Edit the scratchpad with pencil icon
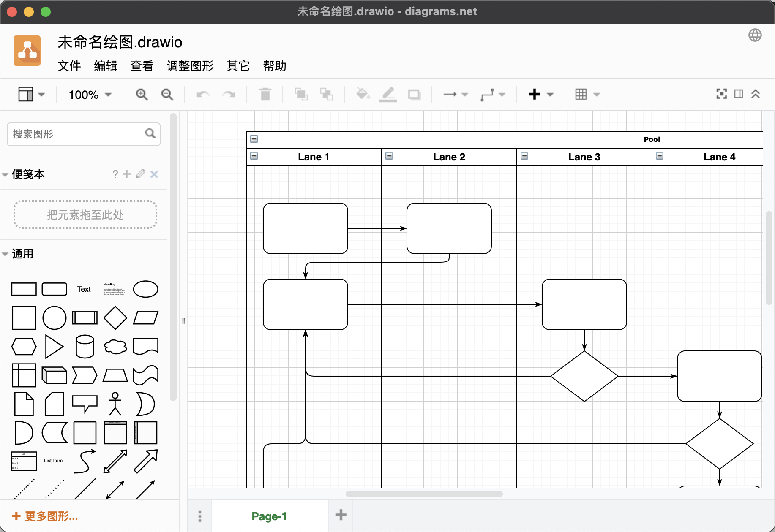The image size is (775, 532). [141, 174]
